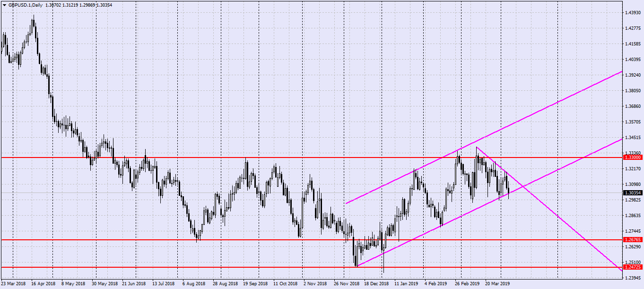Viewport: 644px width, 289px height.
Task: Click 1.25100 on the price scale
Action: [633, 262]
